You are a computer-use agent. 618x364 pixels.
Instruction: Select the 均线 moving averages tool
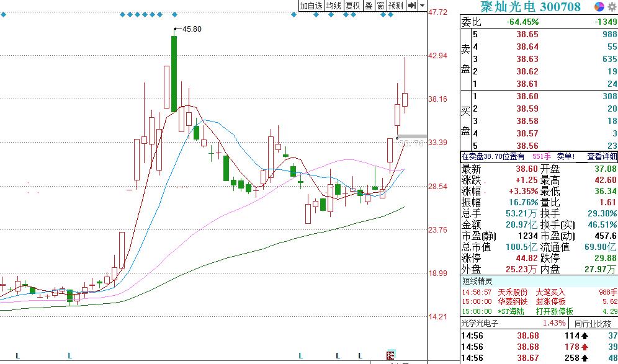tap(334, 4)
